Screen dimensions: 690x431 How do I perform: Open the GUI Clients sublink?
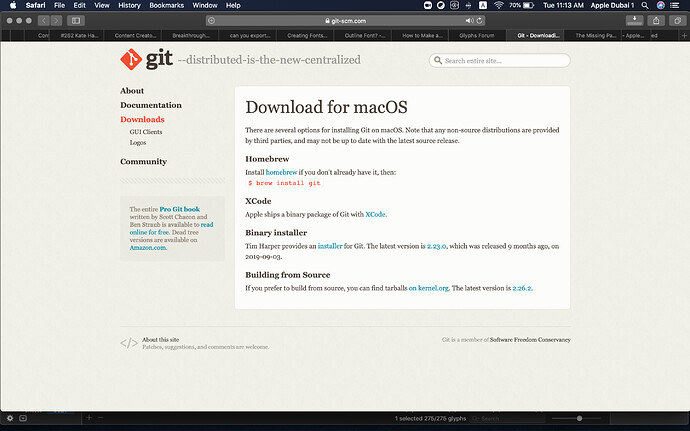click(146, 132)
